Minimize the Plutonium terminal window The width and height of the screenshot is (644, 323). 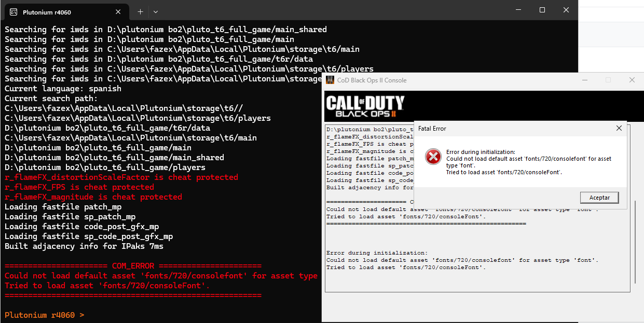[518, 10]
